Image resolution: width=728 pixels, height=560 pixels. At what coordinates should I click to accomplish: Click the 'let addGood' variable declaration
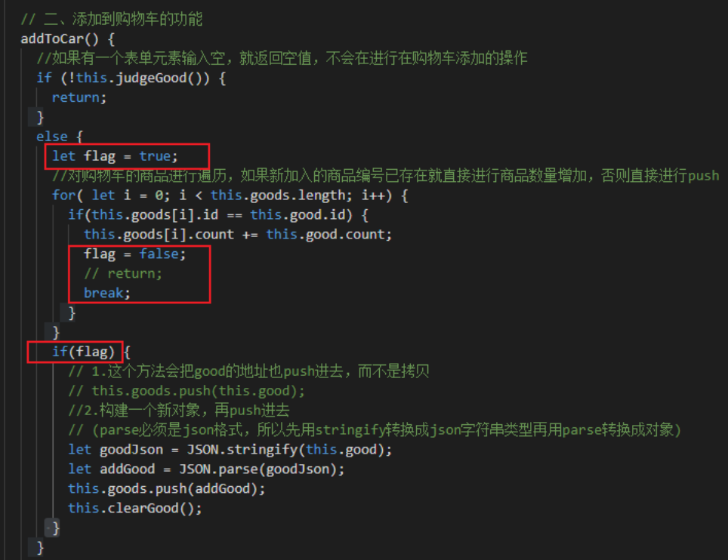pos(112,469)
